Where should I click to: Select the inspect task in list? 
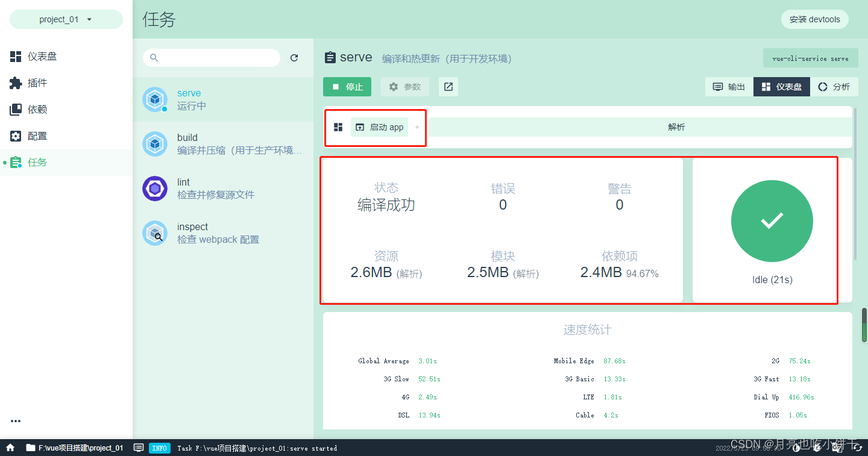point(223,233)
